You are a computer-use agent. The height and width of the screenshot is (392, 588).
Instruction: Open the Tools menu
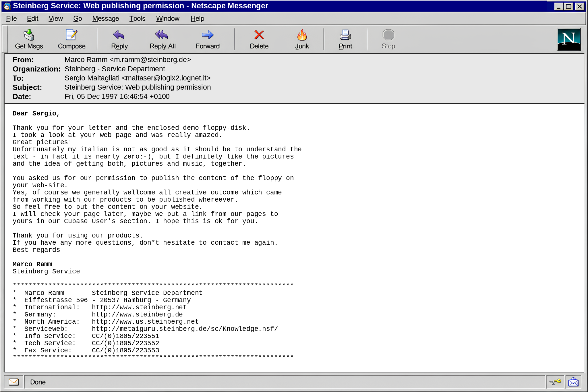coord(137,19)
